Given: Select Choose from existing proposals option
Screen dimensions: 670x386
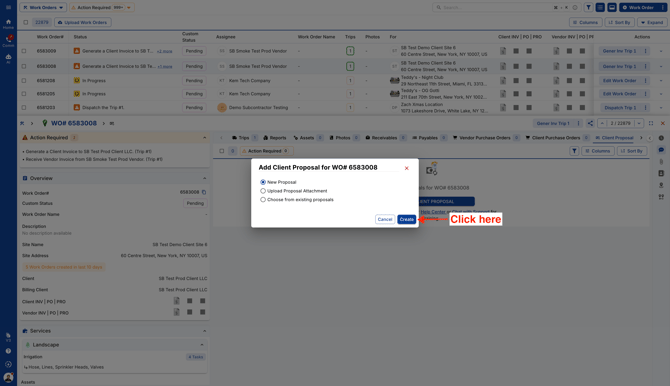Looking at the screenshot, I should coord(263,200).
